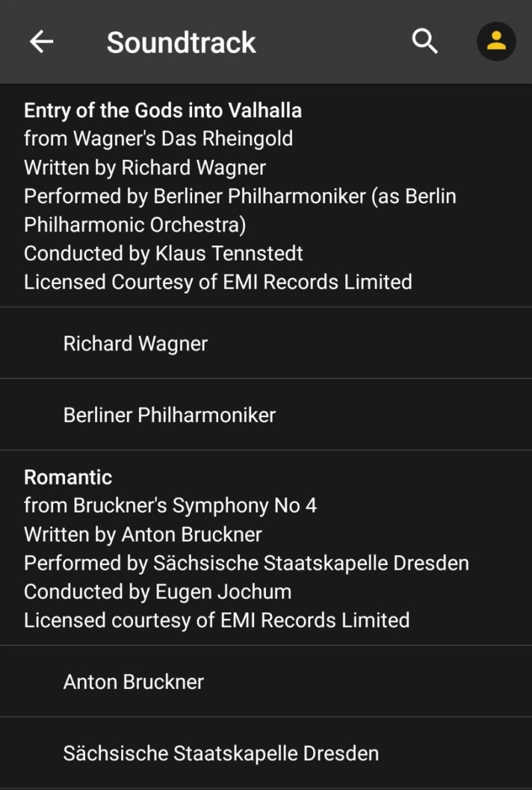532x790 pixels.
Task: Select the "Entry of the Gods into Valhalla" heading
Action: 163,110
